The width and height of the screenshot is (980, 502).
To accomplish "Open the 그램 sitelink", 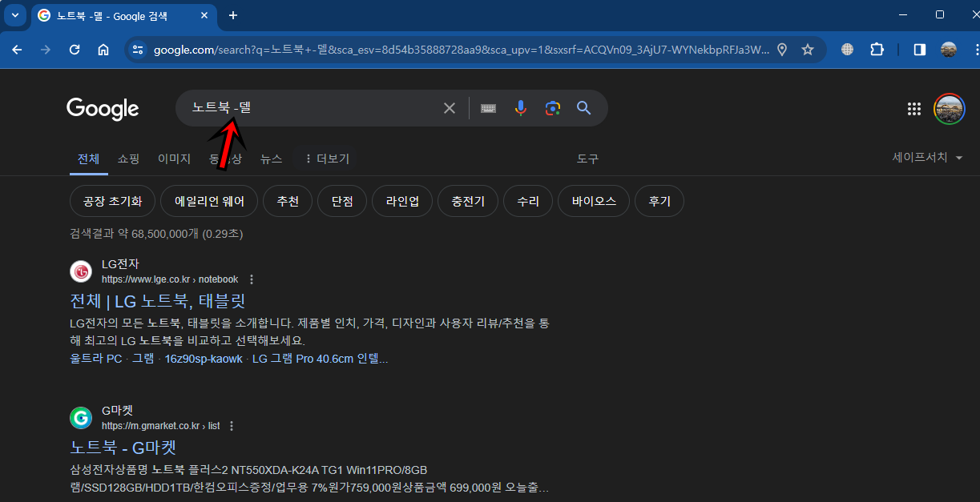I will pos(145,359).
